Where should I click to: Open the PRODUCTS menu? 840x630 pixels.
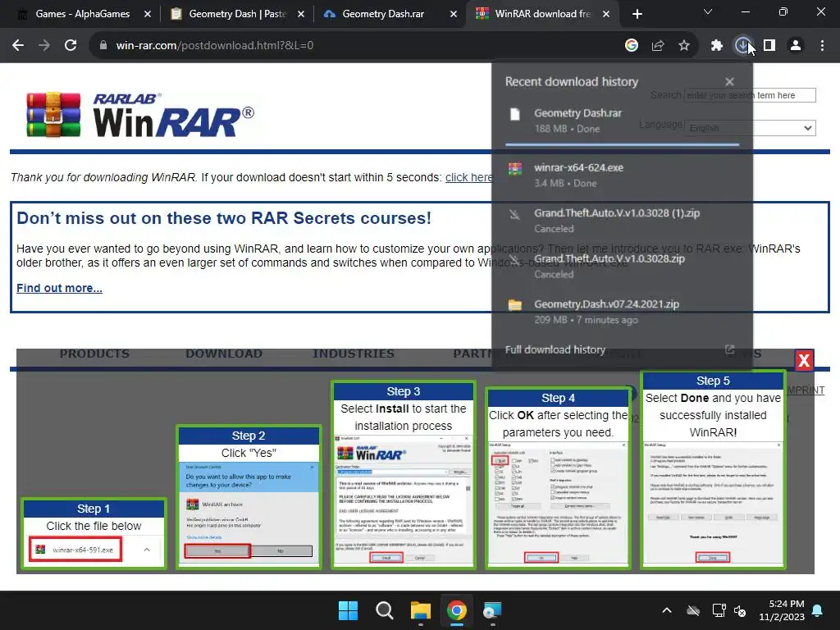(x=94, y=354)
